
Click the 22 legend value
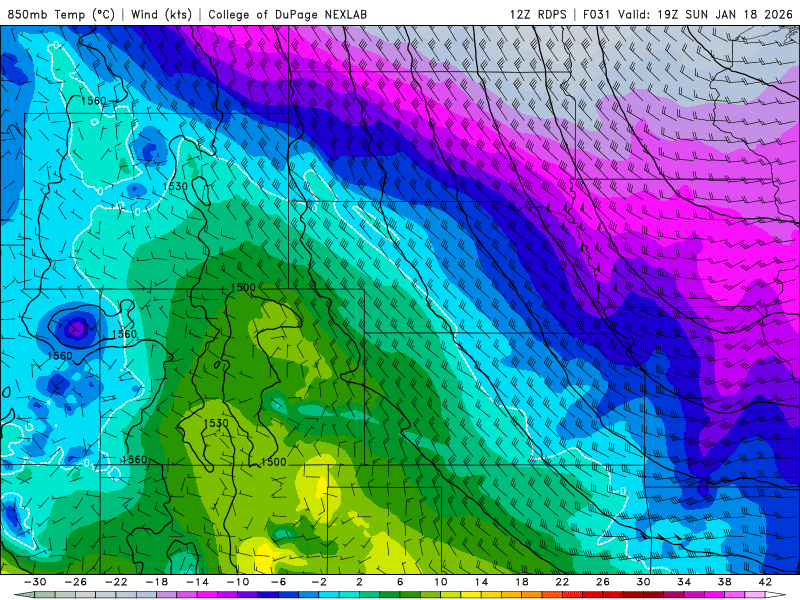pyautogui.click(x=562, y=582)
